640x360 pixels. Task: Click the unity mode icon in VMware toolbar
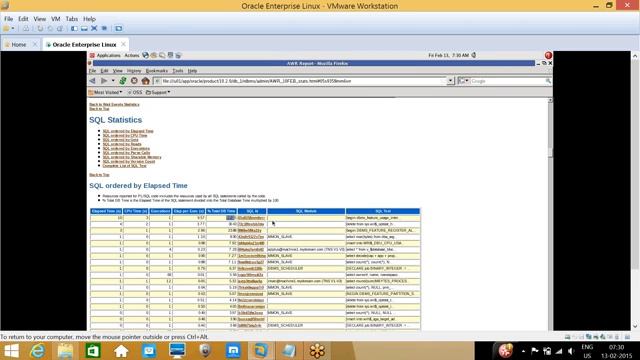coord(104,29)
